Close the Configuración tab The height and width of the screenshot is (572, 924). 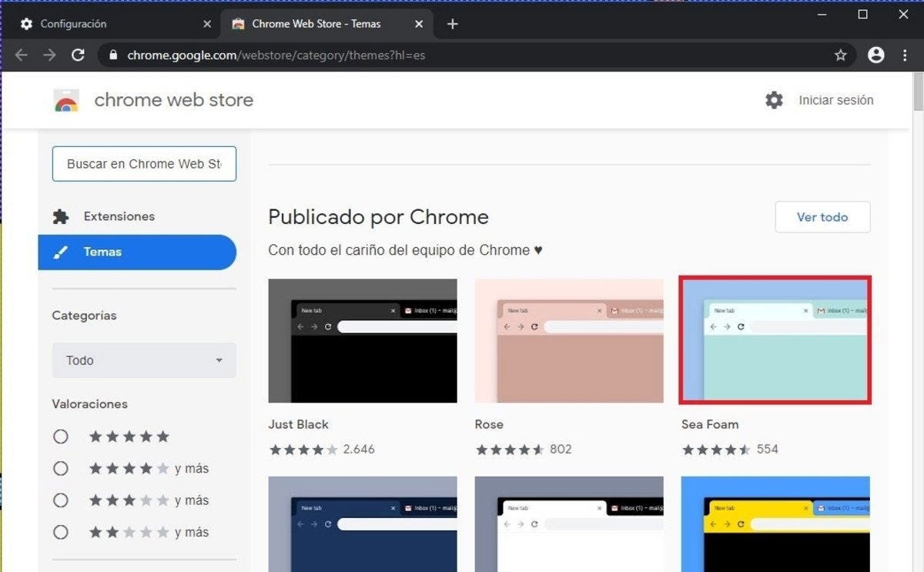207,24
